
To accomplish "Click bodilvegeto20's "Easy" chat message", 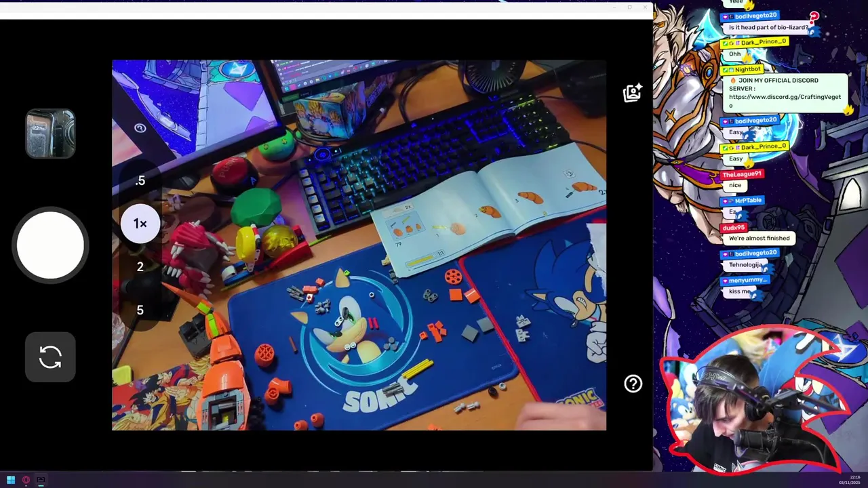I will click(735, 132).
